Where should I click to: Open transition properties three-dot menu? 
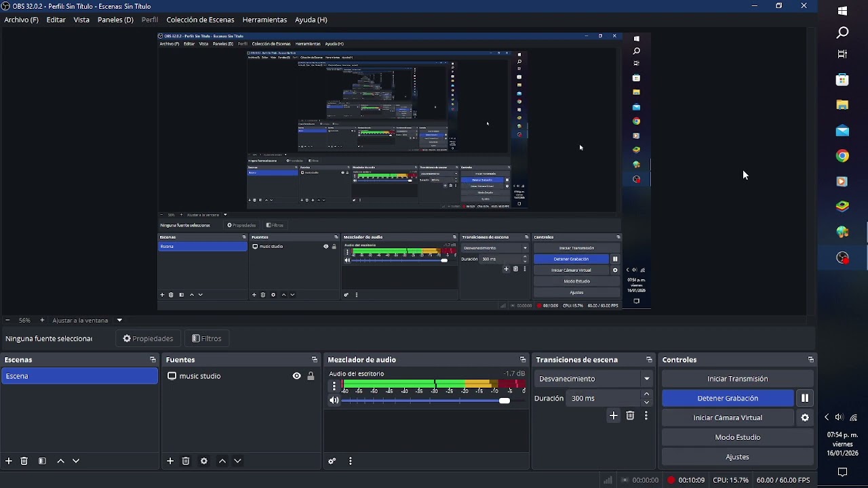coord(646,415)
